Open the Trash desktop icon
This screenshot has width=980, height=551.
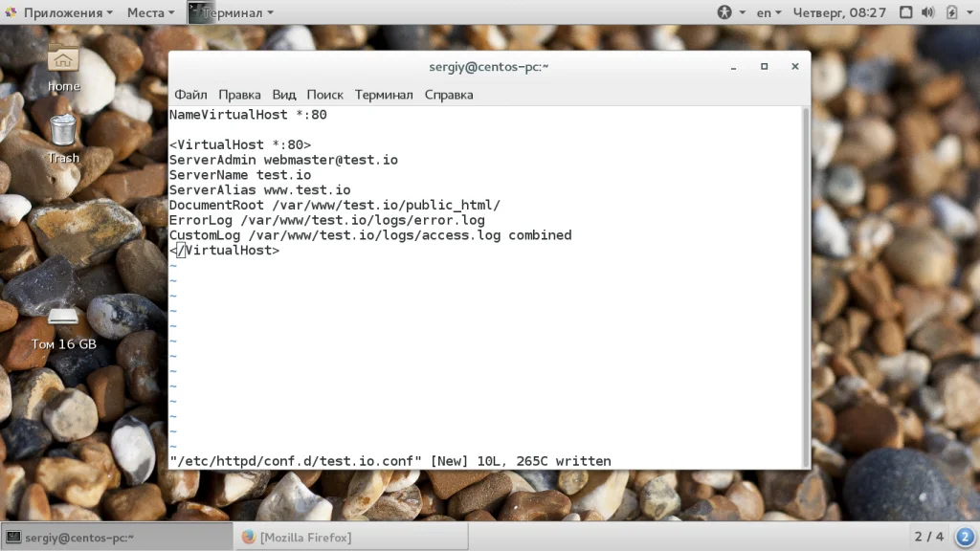coord(63,139)
